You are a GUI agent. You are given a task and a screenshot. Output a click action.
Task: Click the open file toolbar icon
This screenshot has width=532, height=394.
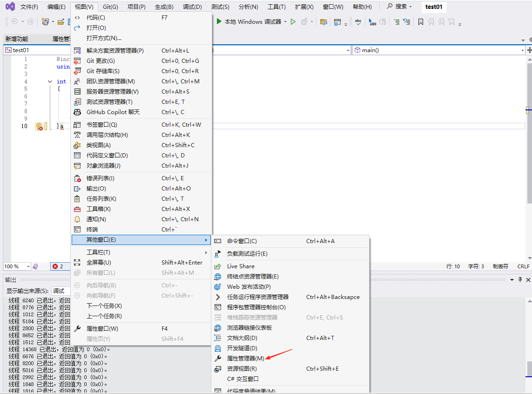click(61, 22)
